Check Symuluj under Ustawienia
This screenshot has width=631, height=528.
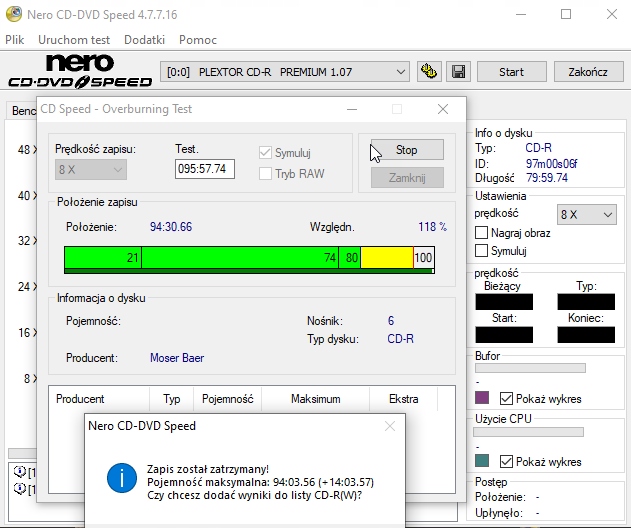pos(481,251)
